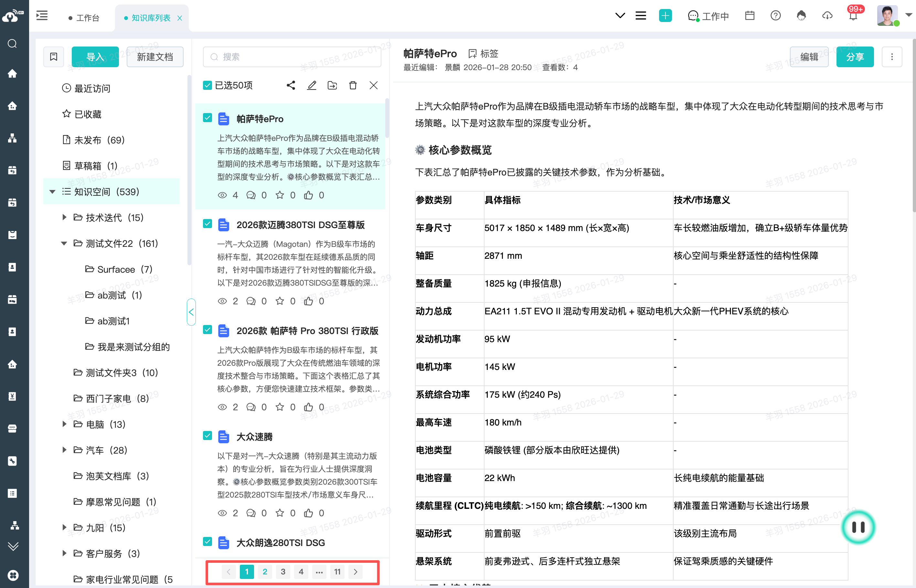Screen dimensions: 916x588
Task: Click the 新建文档 button
Action: 155,57
